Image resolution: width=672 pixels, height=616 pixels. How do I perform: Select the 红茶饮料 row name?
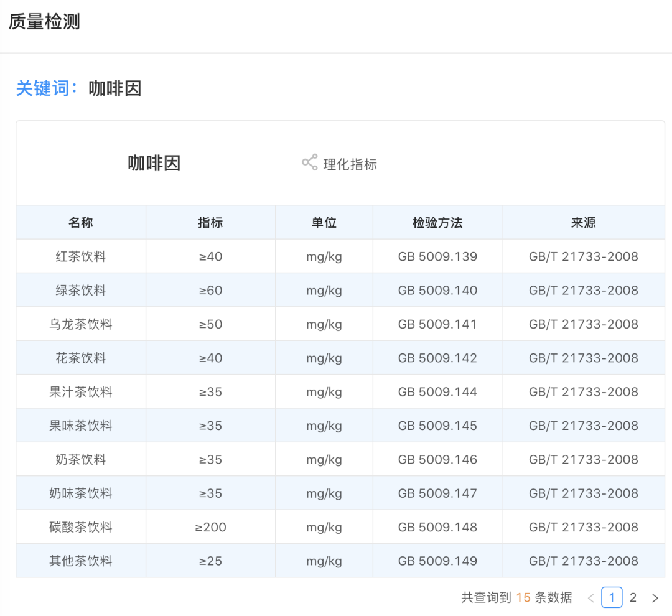coord(80,256)
